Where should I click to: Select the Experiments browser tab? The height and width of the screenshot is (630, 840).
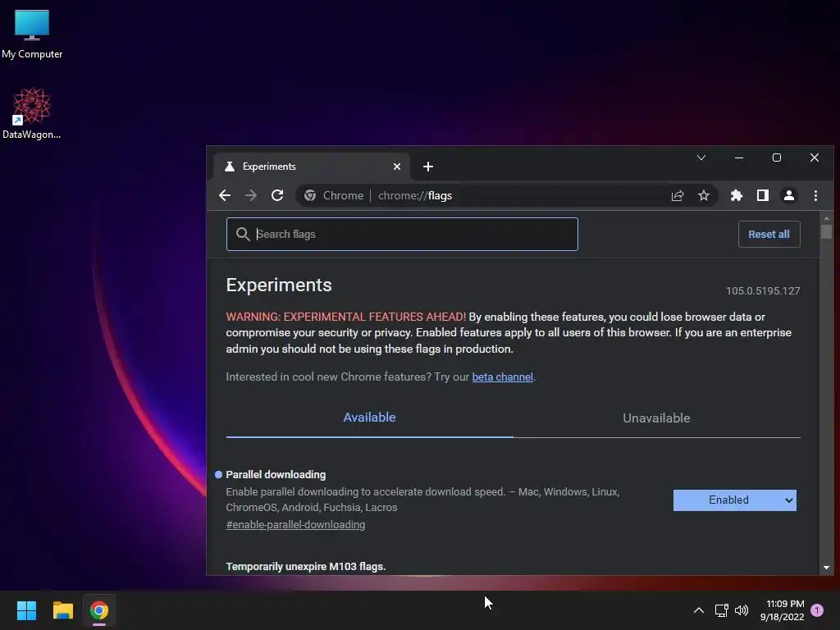(x=312, y=167)
